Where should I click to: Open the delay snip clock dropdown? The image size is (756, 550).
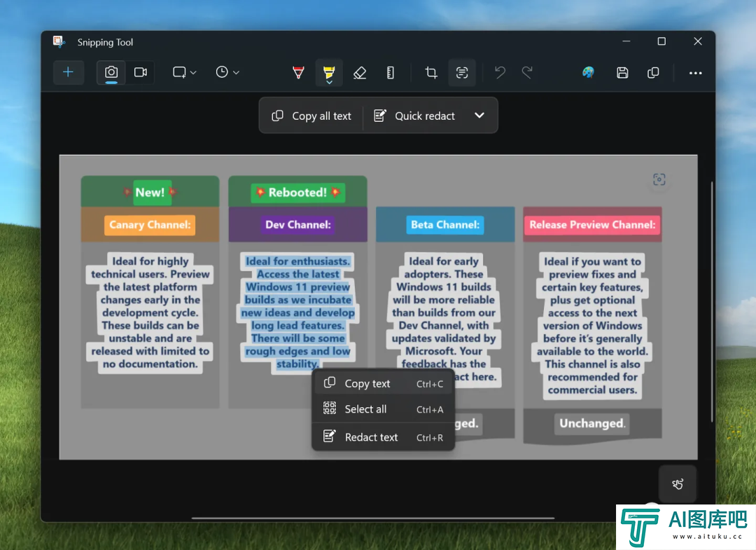coord(227,72)
